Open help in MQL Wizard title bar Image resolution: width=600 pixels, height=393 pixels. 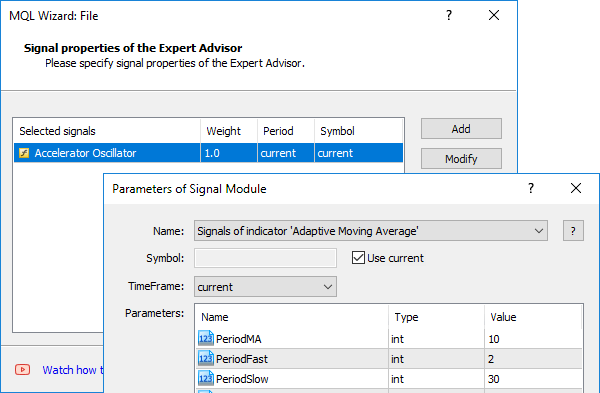click(x=449, y=15)
